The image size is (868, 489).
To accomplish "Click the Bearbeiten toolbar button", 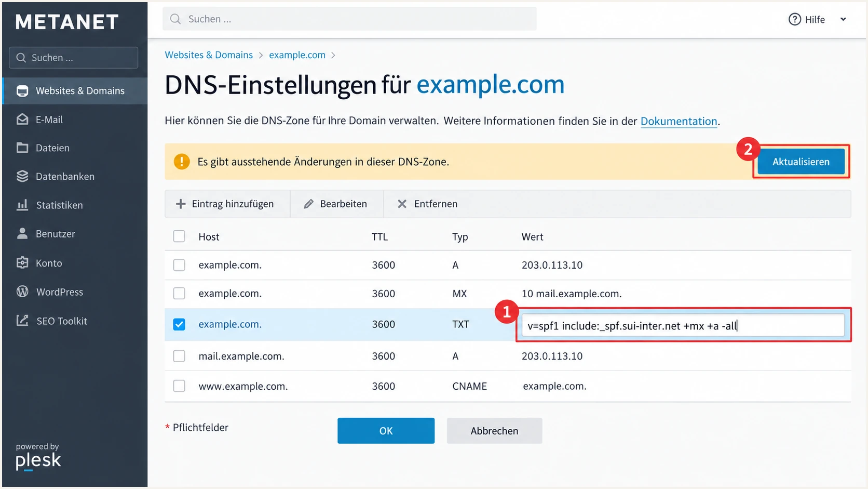I will (x=337, y=204).
